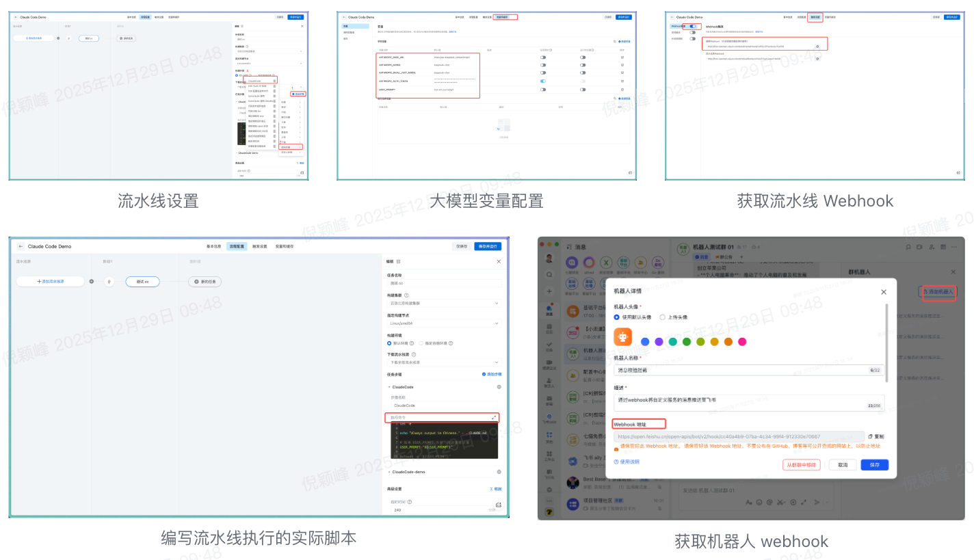Switch to 触发设置 tab in script editor
This screenshot has width=974, height=560.
click(259, 246)
